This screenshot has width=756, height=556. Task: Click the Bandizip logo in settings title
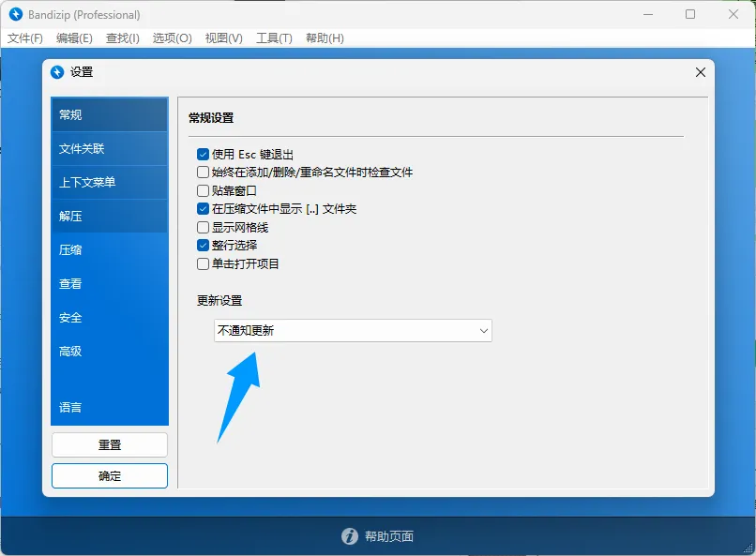coord(57,72)
